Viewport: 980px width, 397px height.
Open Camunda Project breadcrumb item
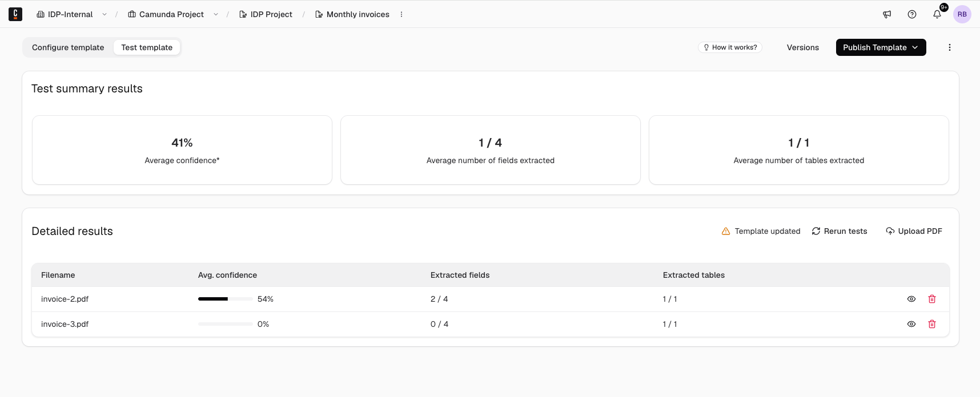point(166,14)
